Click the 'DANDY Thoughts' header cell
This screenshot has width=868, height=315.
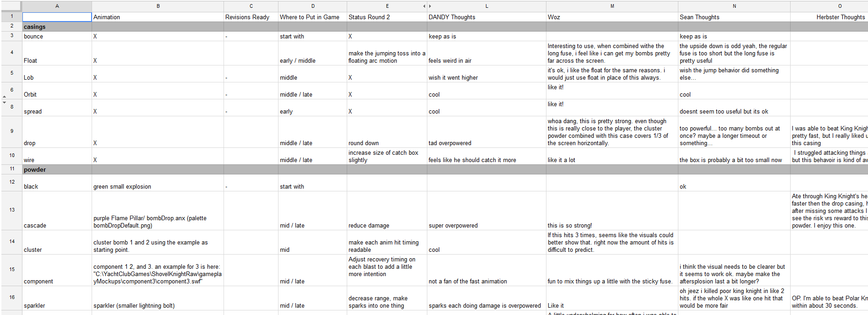(x=486, y=17)
